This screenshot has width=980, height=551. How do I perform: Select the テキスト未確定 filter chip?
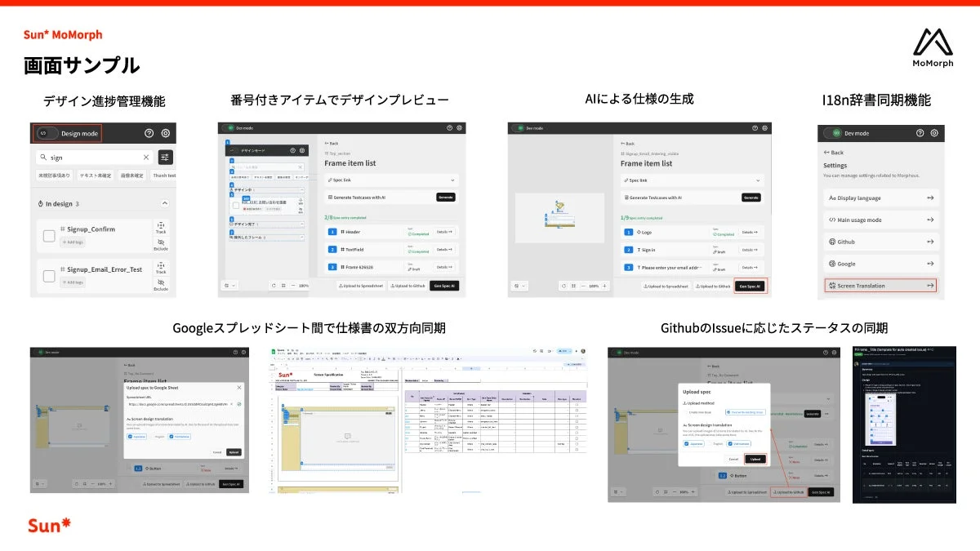[95, 175]
